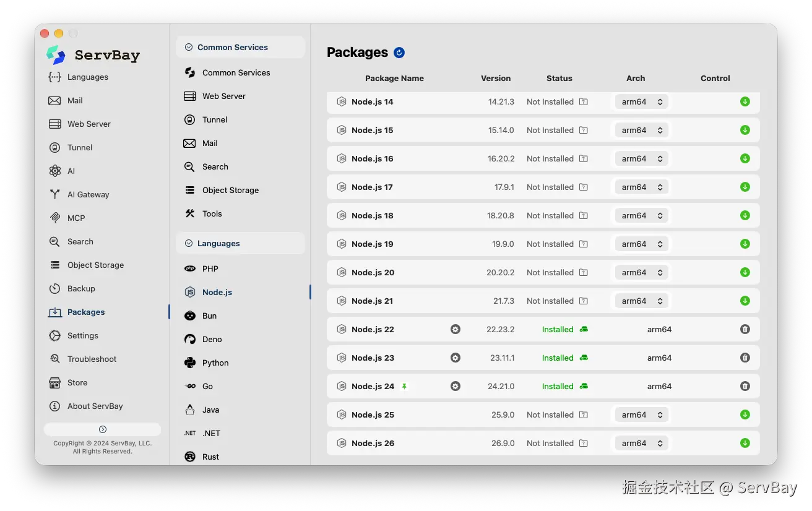Screen dimensions: 812x511
Task: Click the pin icon beside Node.js 24
Action: pos(404,386)
